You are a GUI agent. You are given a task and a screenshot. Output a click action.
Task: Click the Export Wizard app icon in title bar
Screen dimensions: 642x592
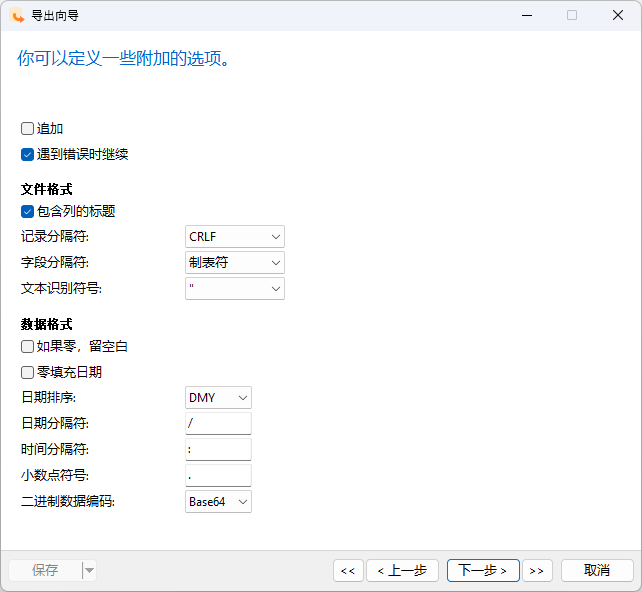17,16
